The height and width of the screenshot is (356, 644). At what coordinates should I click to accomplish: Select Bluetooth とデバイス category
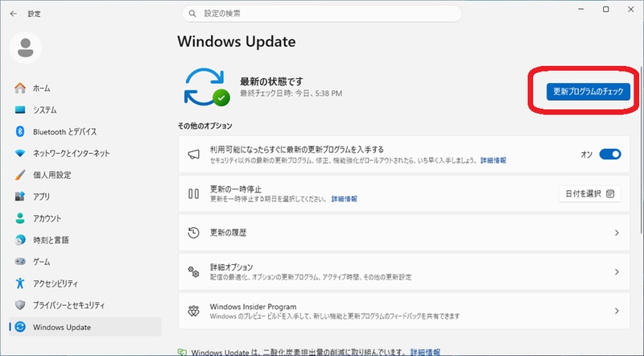point(85,131)
